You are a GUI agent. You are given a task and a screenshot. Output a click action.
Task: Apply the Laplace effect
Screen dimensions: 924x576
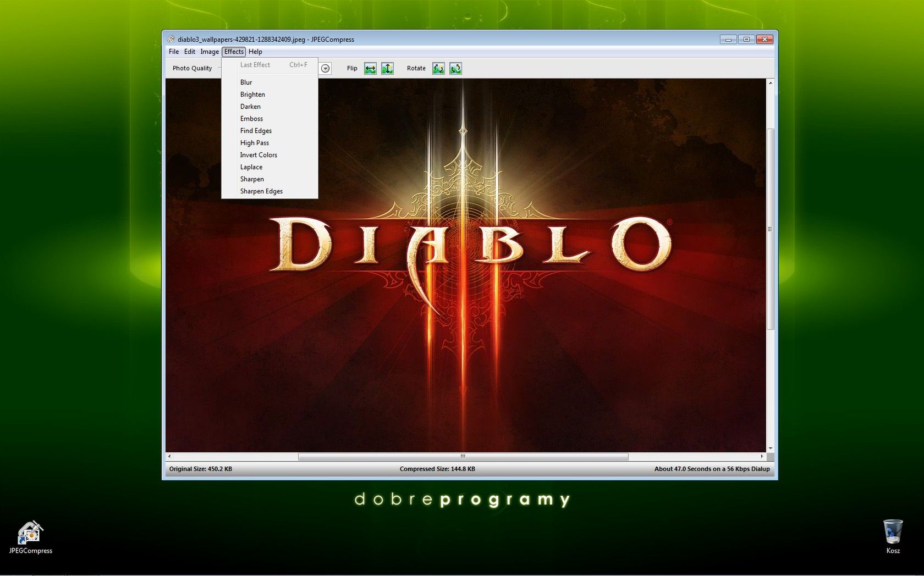[x=269, y=167]
